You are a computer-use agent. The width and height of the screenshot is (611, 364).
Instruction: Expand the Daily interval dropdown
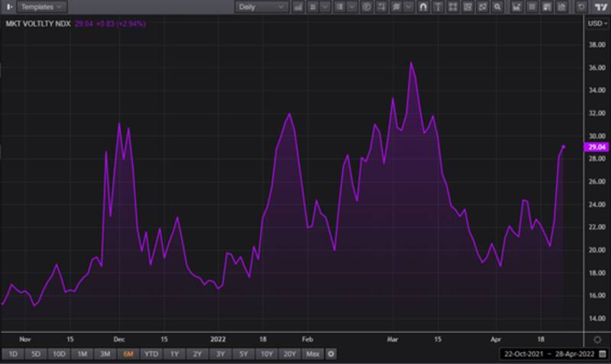260,7
